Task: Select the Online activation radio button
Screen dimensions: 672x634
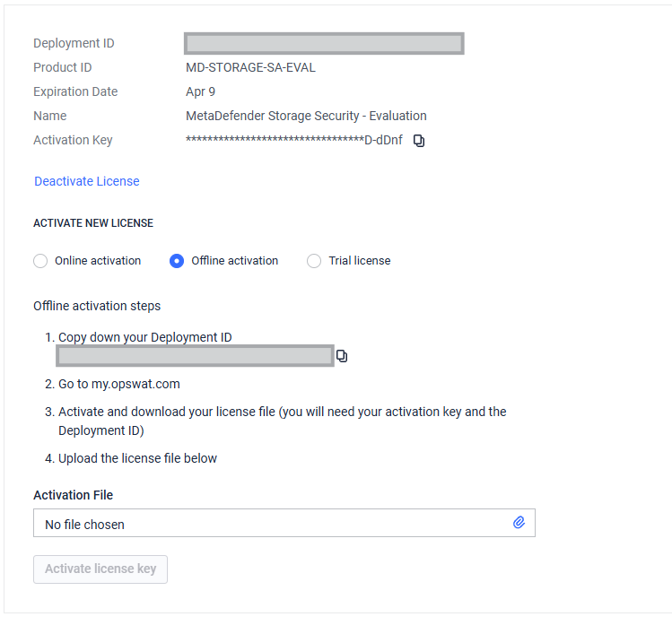Action: point(40,261)
